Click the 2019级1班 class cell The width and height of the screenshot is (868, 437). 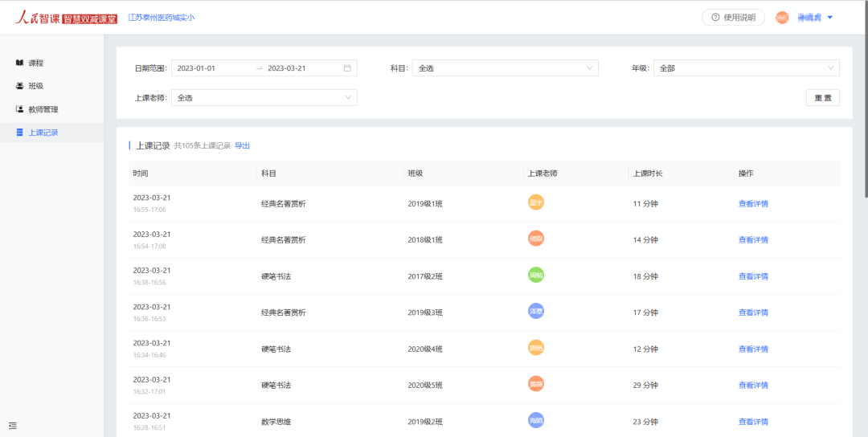425,203
